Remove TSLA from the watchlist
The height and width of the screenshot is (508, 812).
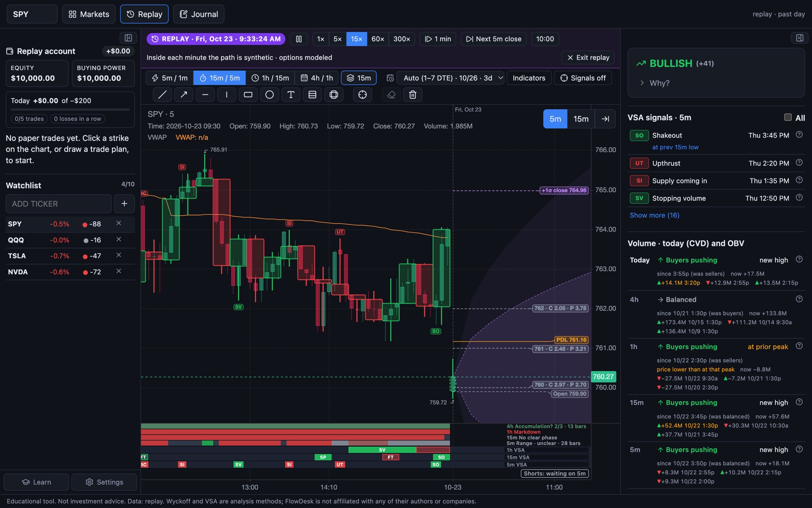coord(119,255)
